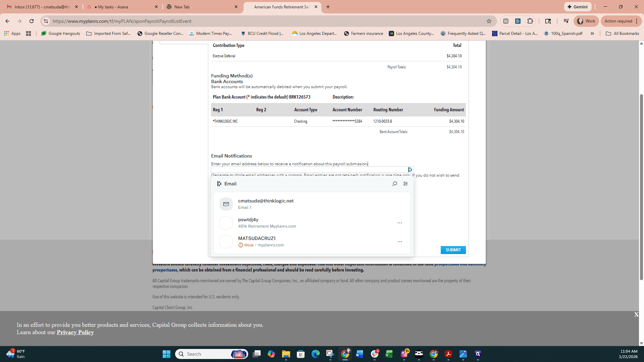Open Microsoft Edge from the taskbar

point(315,354)
